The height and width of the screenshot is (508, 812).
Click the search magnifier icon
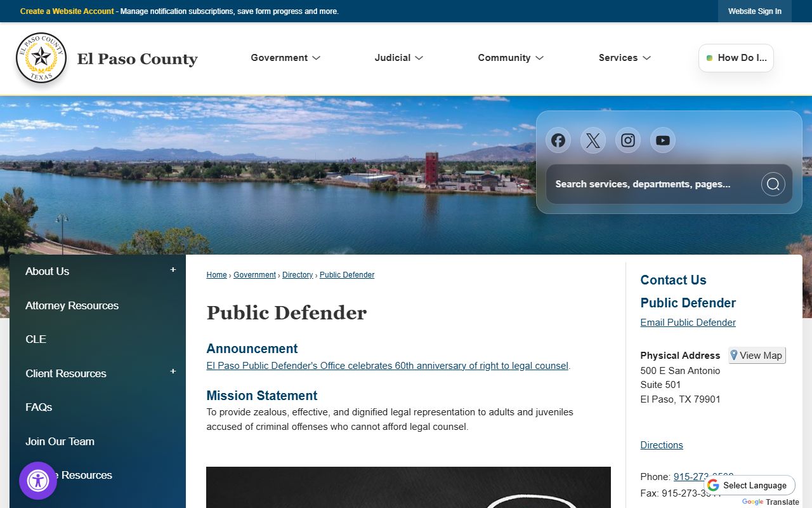pos(773,184)
